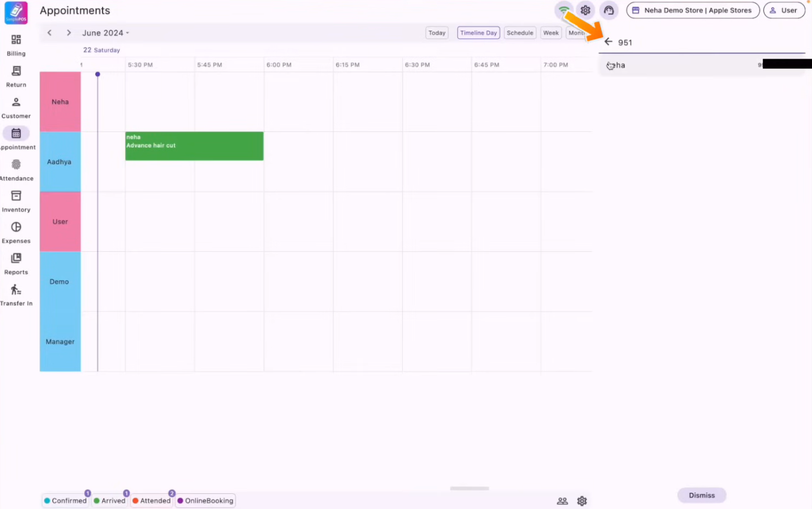Click the 6:15 PM time header
The height and width of the screenshot is (509, 812).
click(347, 65)
